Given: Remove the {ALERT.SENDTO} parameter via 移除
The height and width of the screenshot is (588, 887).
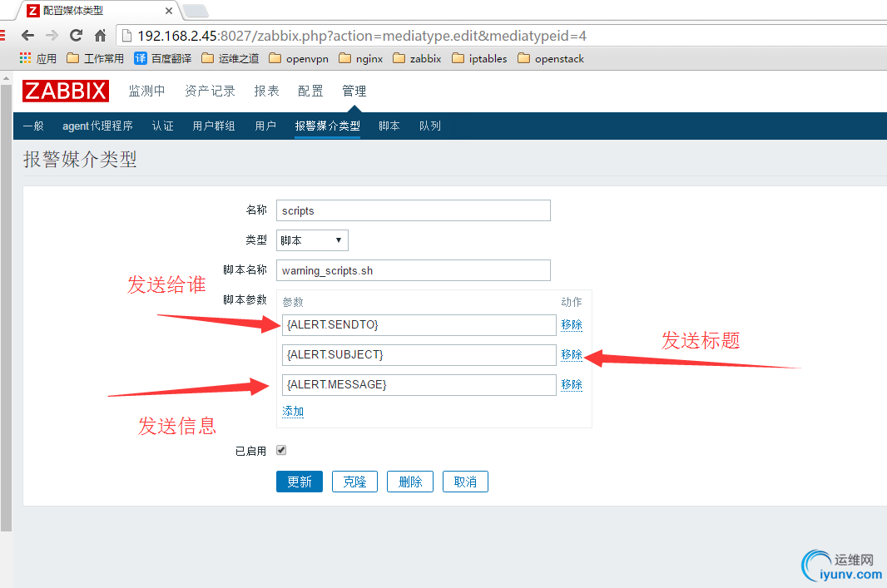Looking at the screenshot, I should click(572, 324).
